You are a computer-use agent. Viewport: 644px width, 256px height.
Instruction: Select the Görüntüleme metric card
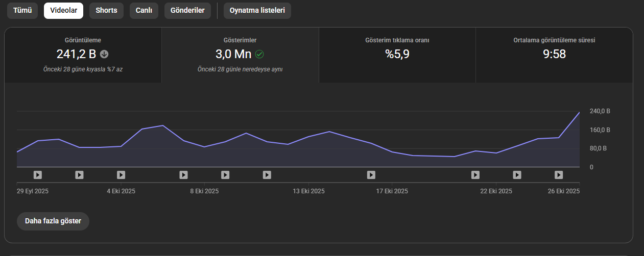click(83, 55)
